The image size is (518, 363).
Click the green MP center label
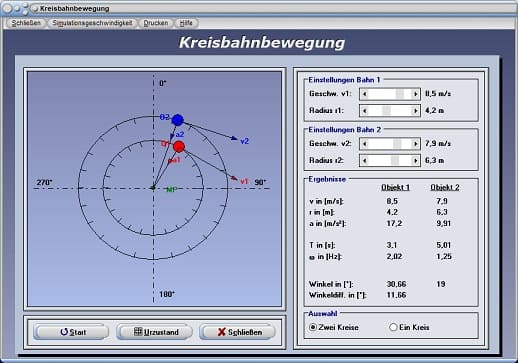pyautogui.click(x=171, y=190)
